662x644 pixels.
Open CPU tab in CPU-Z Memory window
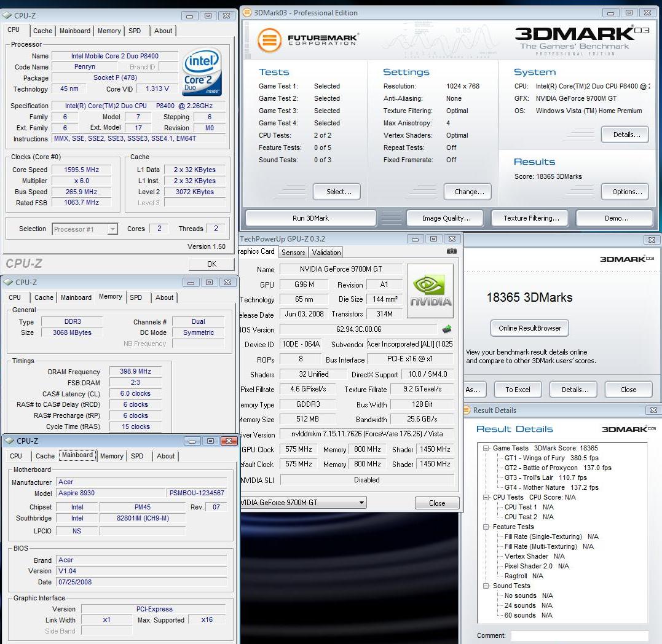pos(15,297)
